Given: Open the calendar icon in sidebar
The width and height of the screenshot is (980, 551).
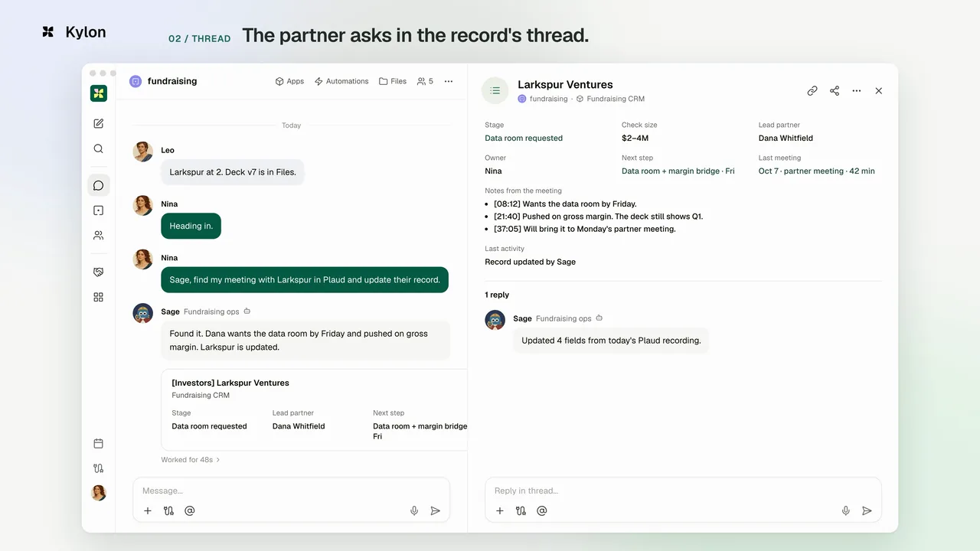Looking at the screenshot, I should click(98, 443).
